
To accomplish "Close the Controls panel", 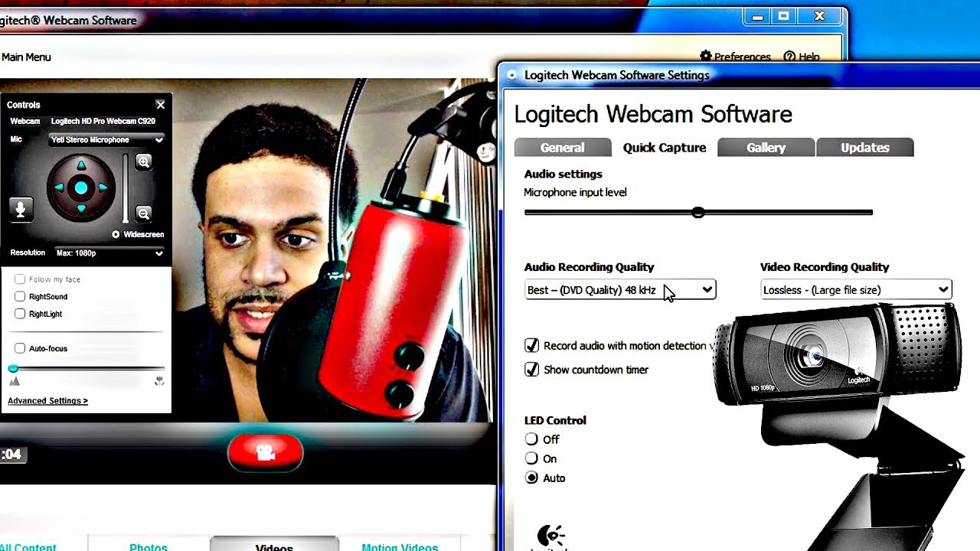I will 160,105.
